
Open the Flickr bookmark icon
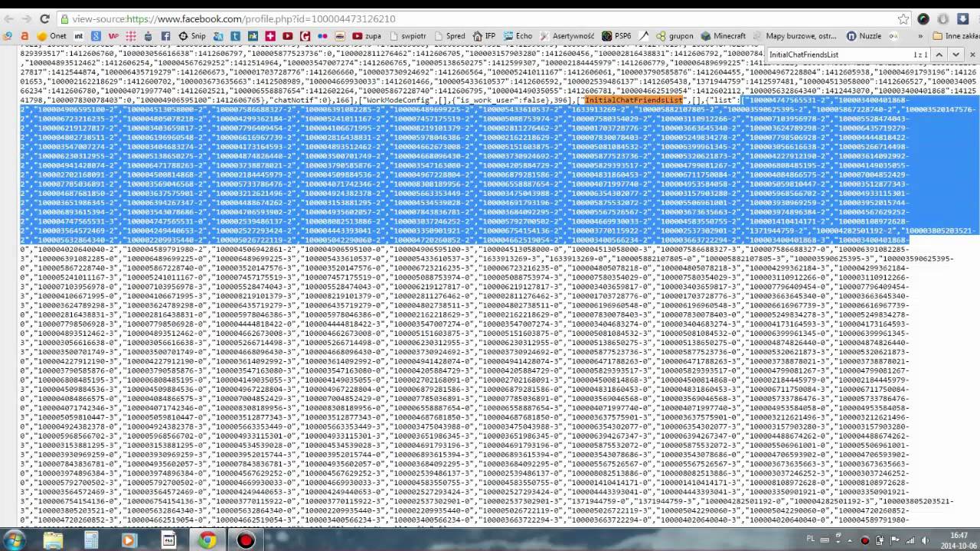(x=322, y=36)
